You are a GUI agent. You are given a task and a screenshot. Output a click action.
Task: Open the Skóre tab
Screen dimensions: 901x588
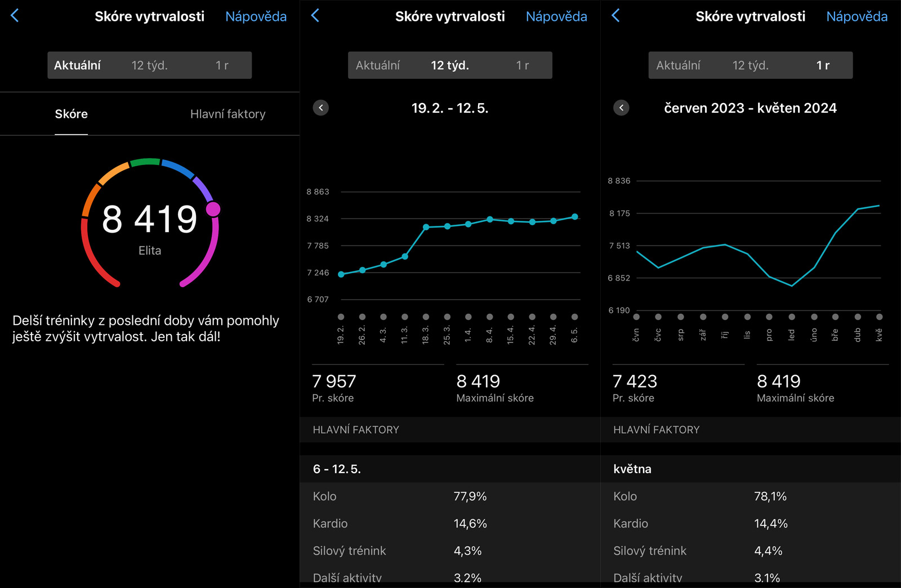[72, 114]
